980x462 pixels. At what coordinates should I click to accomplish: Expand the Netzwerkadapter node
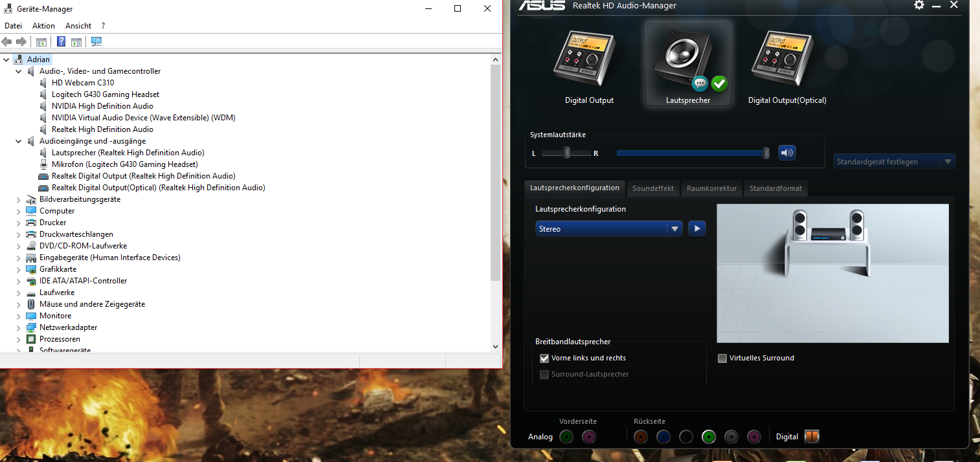(18, 327)
